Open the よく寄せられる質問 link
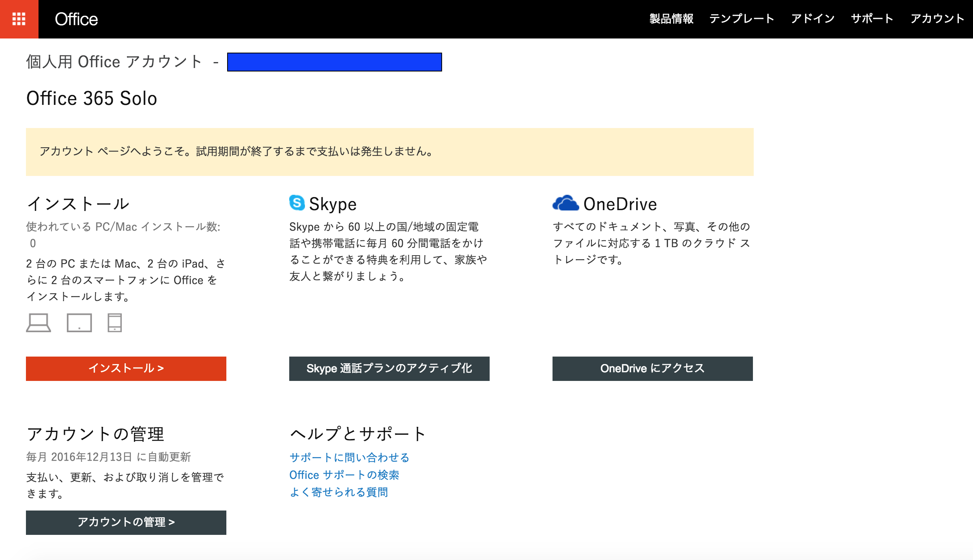Image resolution: width=973 pixels, height=560 pixels. click(x=339, y=492)
